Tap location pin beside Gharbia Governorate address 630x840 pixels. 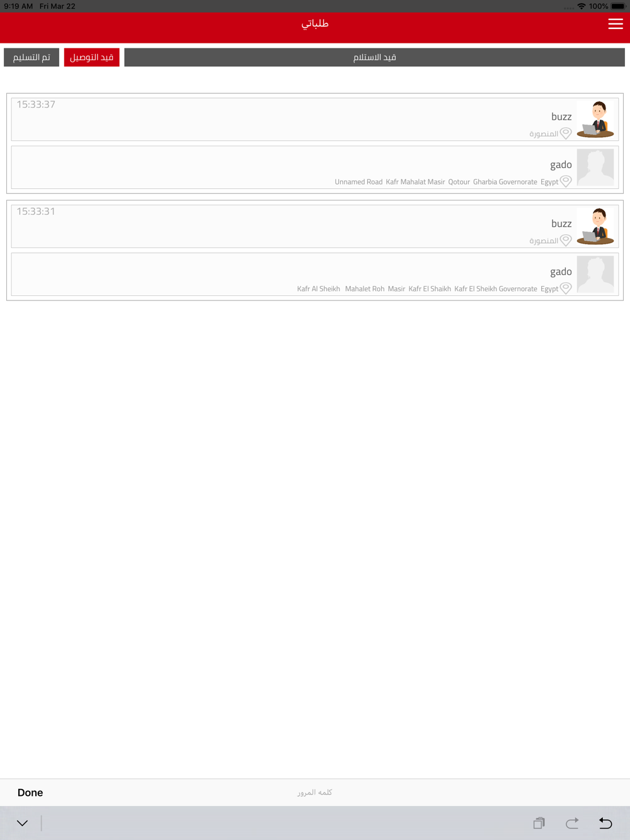[x=566, y=181]
